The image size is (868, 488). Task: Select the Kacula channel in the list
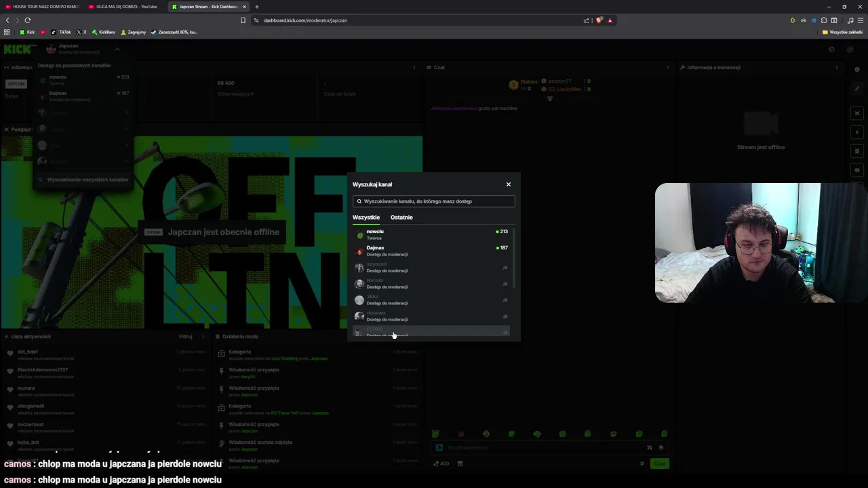coord(431,283)
